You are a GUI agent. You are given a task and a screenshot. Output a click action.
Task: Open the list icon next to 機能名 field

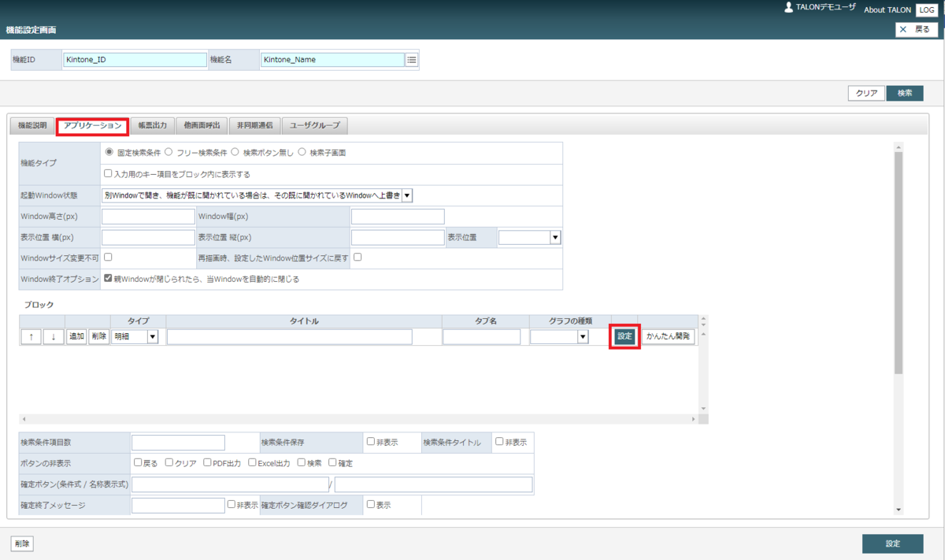412,60
